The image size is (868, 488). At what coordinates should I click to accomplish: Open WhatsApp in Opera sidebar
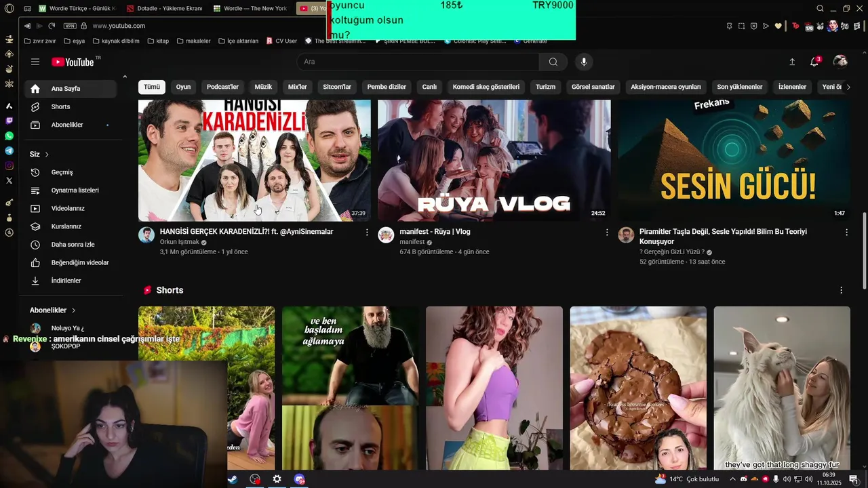click(x=9, y=136)
